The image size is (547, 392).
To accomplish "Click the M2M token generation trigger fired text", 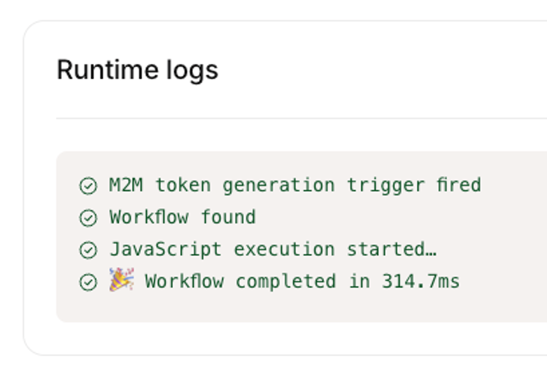I will point(296,184).
